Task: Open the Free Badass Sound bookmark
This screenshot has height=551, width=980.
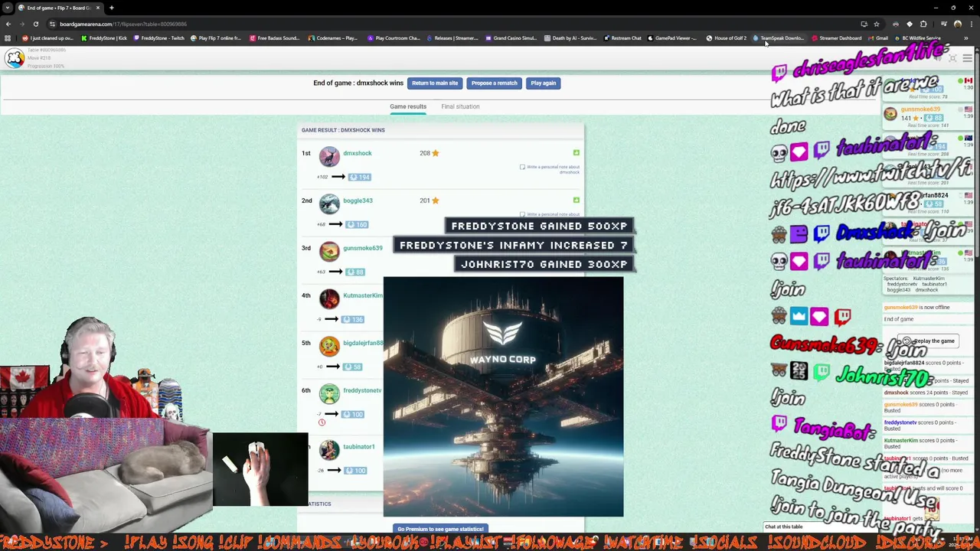Action: 274,38
